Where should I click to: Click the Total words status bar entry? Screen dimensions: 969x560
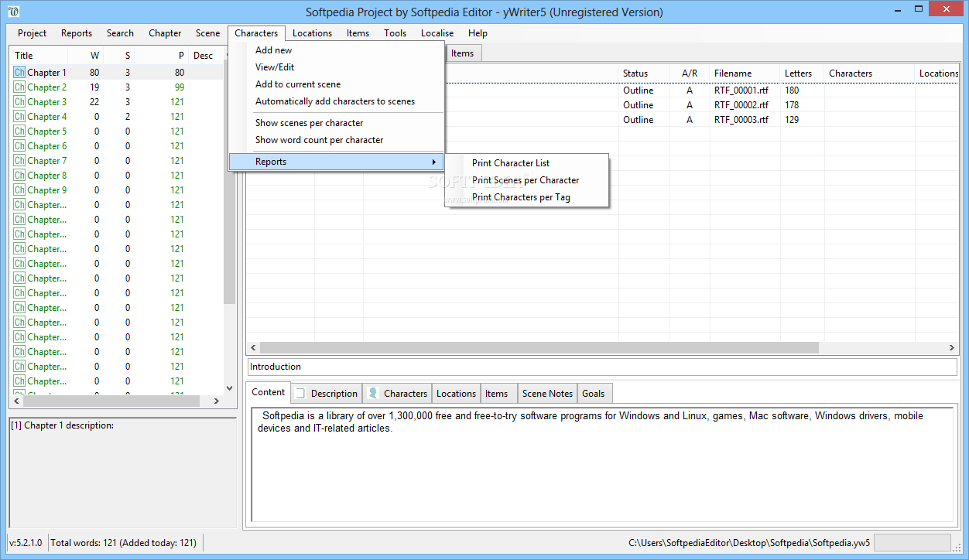[124, 543]
